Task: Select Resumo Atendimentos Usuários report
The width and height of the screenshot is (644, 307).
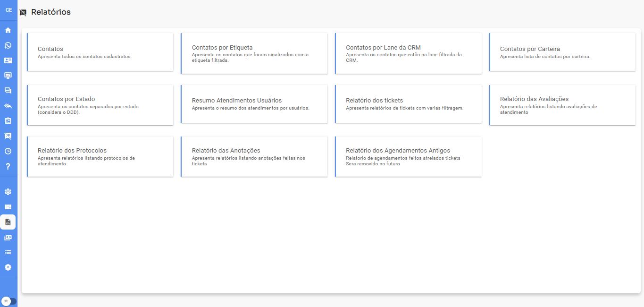Action: [x=254, y=104]
